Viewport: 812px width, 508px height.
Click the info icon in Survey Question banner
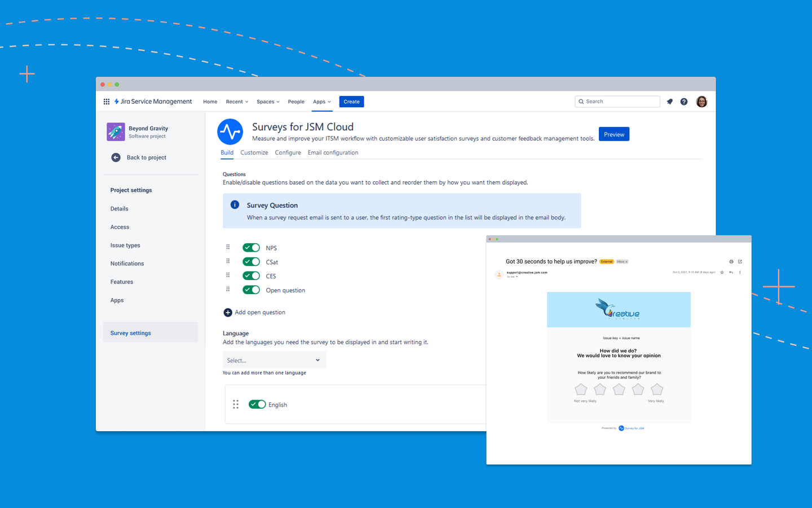[x=235, y=205]
